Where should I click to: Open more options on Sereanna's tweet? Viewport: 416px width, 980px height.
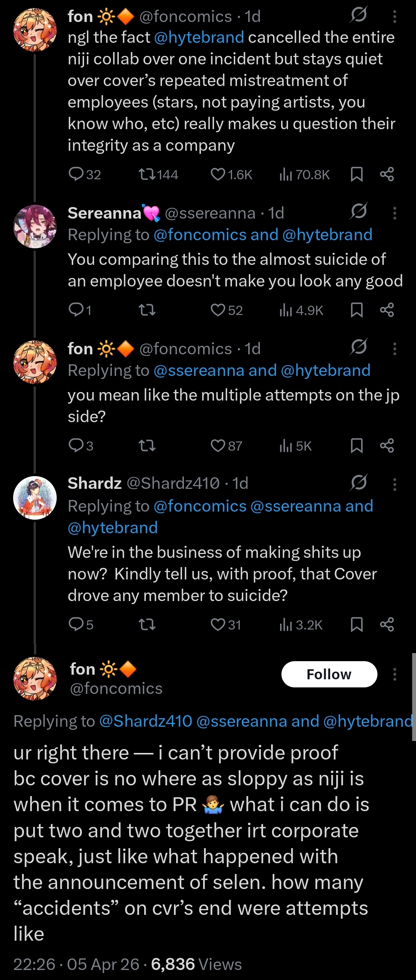point(394,213)
